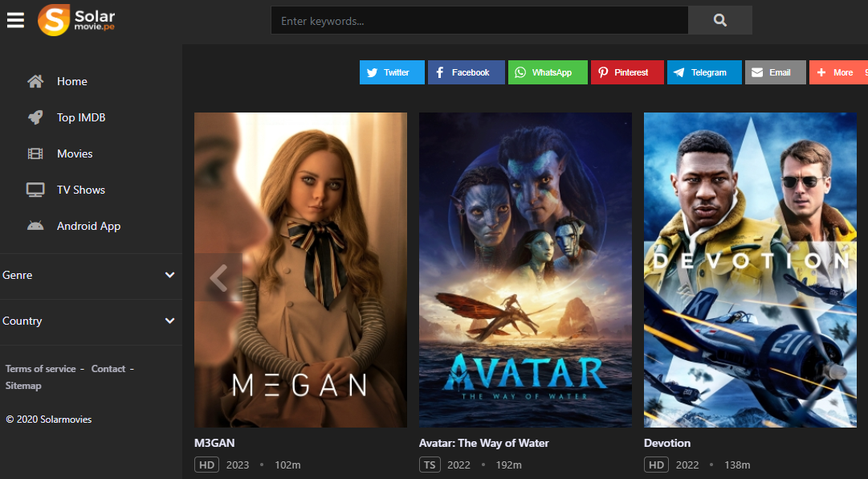
Task: Click the WhatsApp phone icon
Action: click(x=520, y=72)
